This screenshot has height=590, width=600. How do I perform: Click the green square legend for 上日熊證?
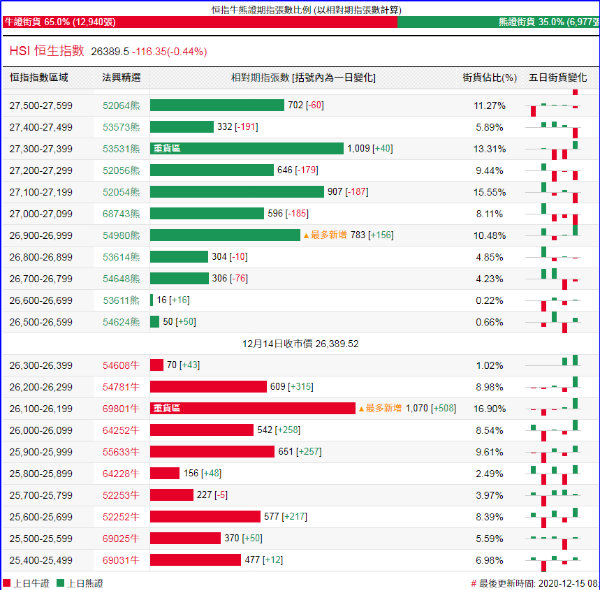(x=60, y=583)
